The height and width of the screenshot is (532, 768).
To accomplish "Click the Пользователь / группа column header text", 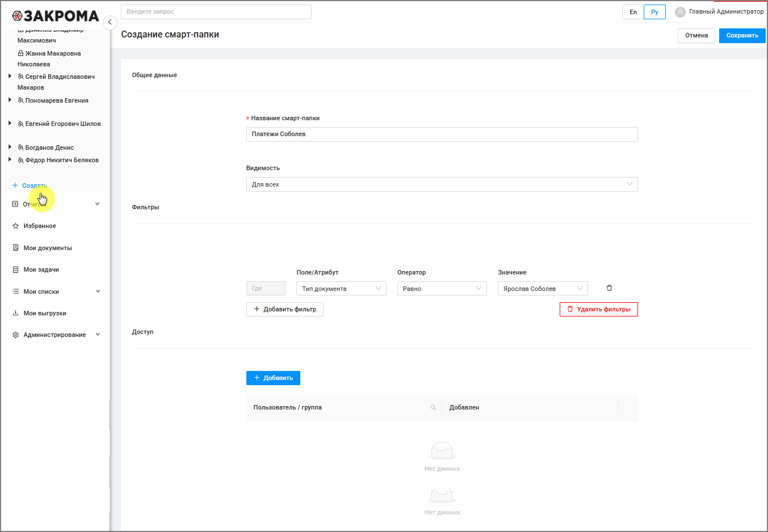I will [288, 408].
